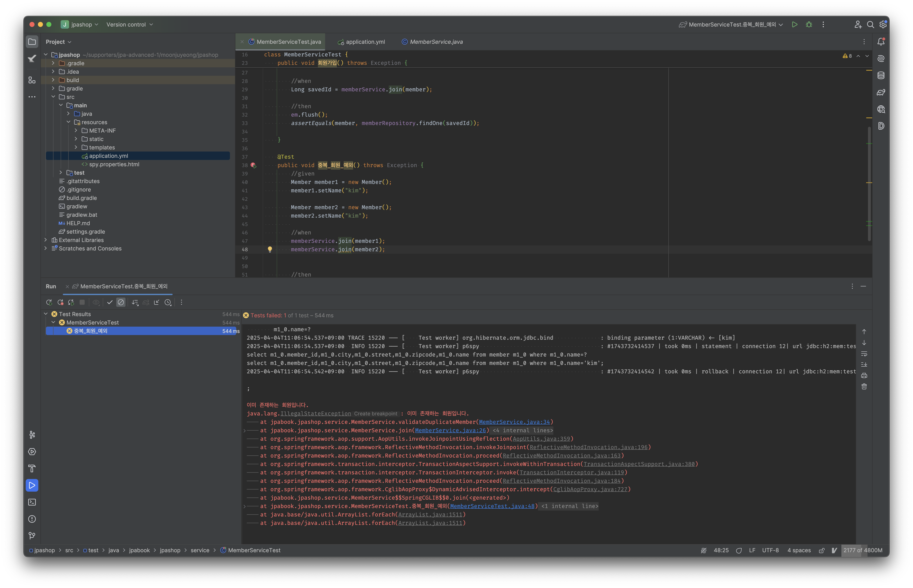Toggle read-only lock in status bar
This screenshot has width=913, height=588.
tap(822, 550)
